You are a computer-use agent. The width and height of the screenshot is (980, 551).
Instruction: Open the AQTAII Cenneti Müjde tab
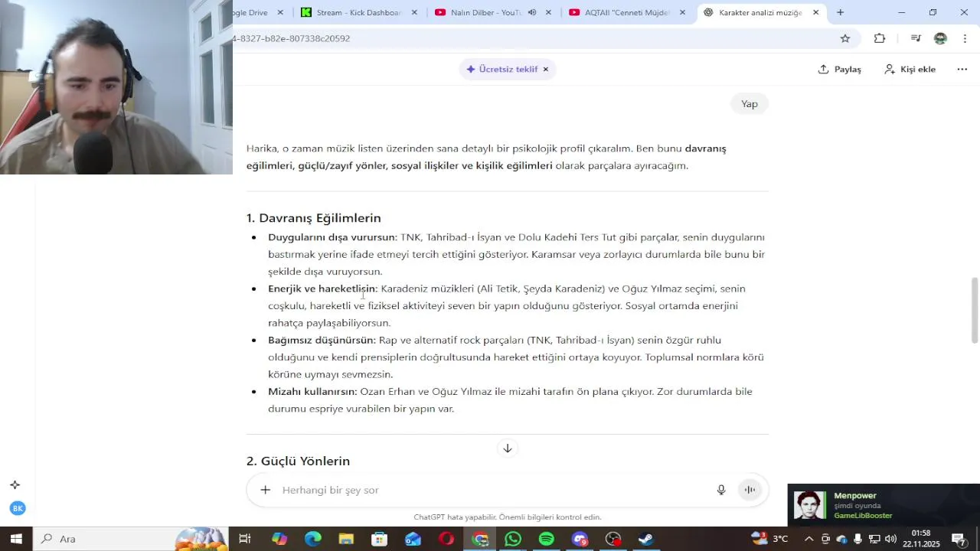click(x=626, y=12)
